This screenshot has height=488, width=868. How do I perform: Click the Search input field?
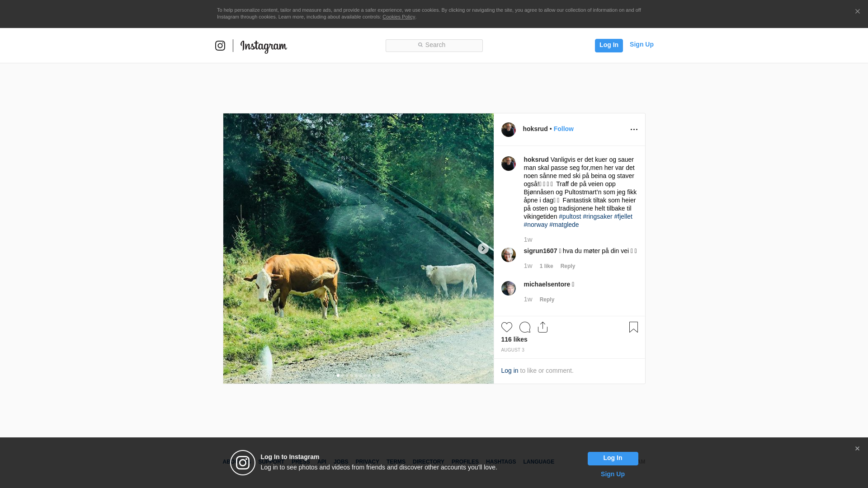click(434, 45)
